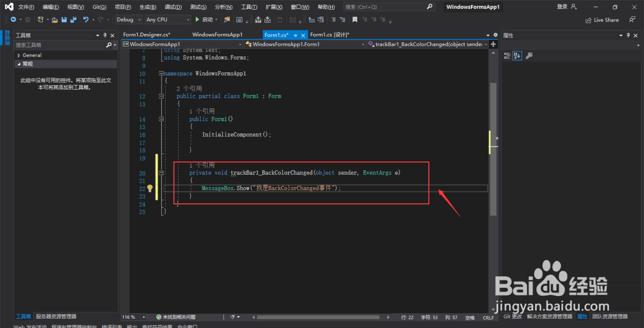This screenshot has height=328, width=644.
Task: Click the new project toolbar icon
Action: [41, 20]
